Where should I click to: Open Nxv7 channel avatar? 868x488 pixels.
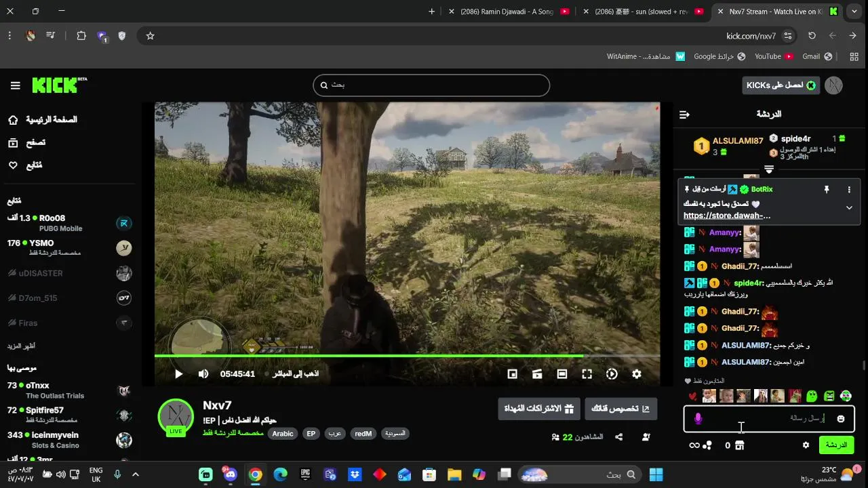[x=176, y=417]
